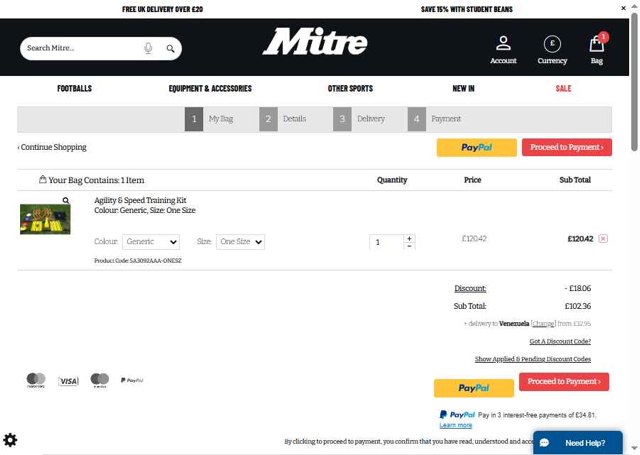The image size is (640, 455).
Task: Click Continue Shopping link
Action: coord(52,147)
